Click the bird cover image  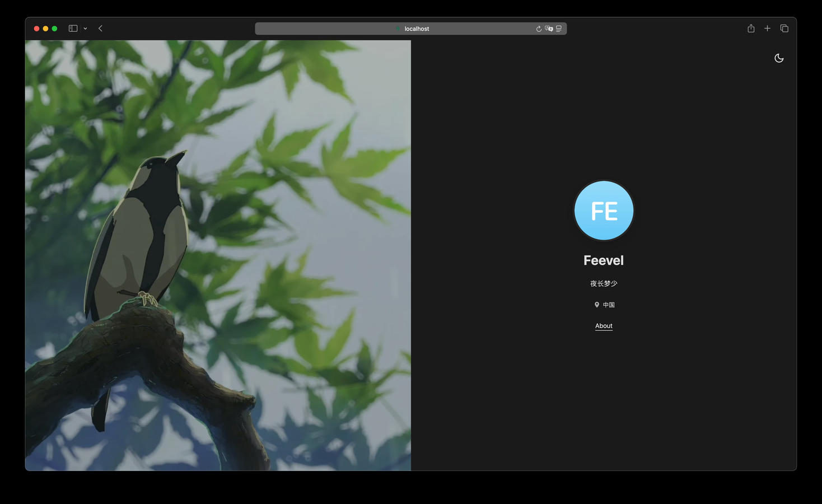click(218, 255)
